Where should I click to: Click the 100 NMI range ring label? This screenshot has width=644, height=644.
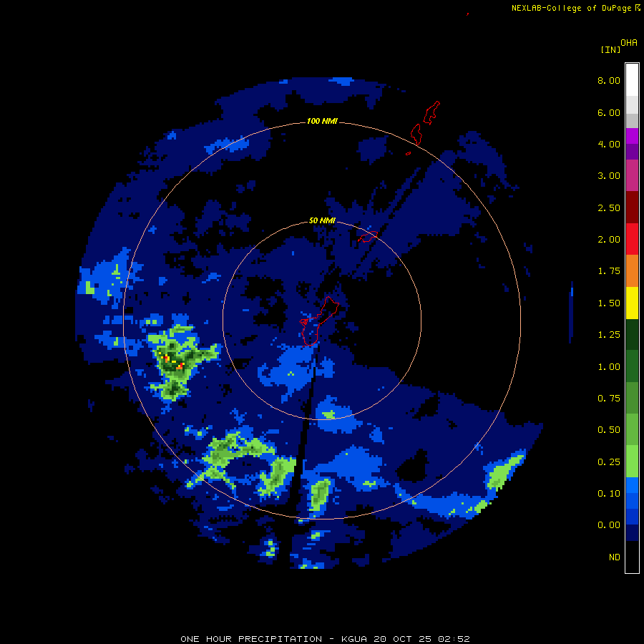[x=322, y=121]
